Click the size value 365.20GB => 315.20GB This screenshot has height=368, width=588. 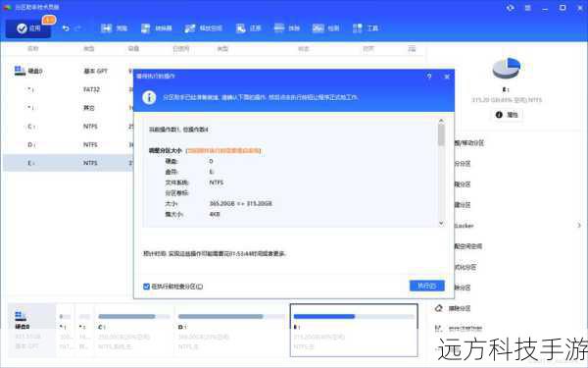click(x=240, y=203)
